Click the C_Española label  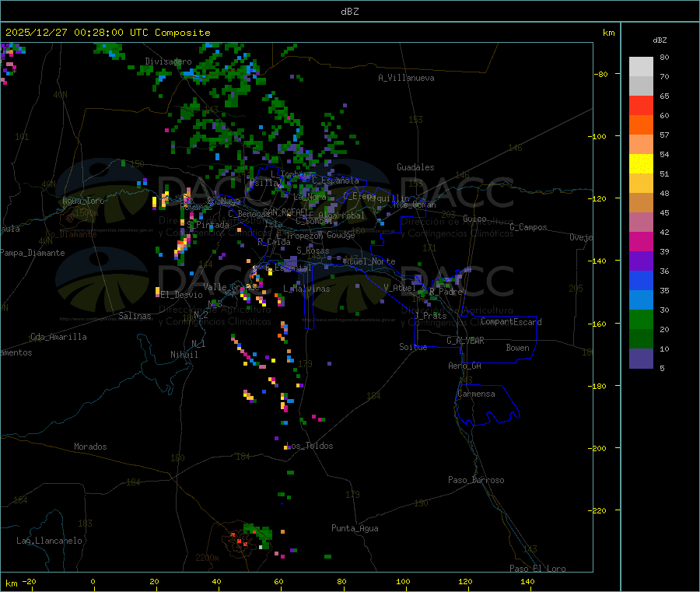pyautogui.click(x=335, y=180)
